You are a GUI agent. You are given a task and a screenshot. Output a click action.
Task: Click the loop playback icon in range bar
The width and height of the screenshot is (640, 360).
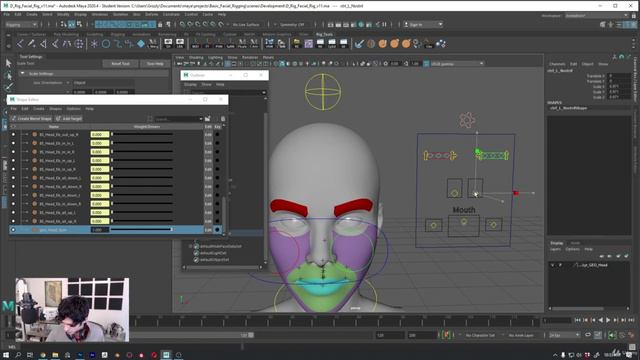coord(588,335)
